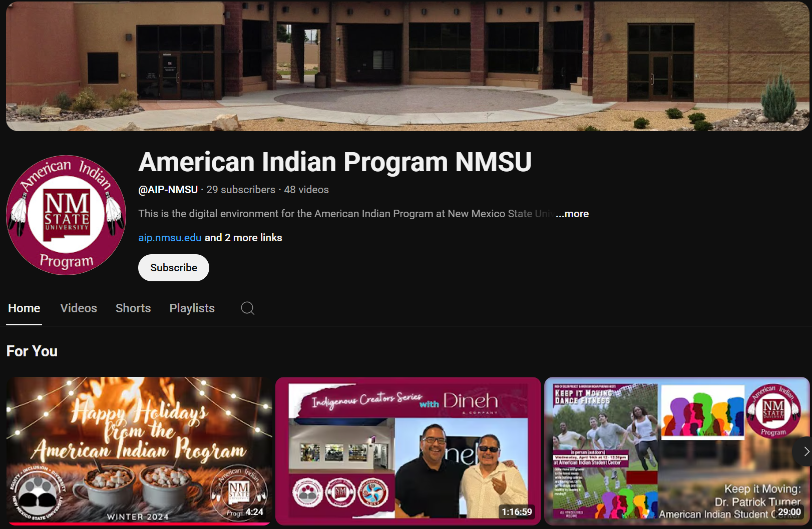Click the '29 subscribers' count
Screen dimensions: 812x529
(x=241, y=190)
